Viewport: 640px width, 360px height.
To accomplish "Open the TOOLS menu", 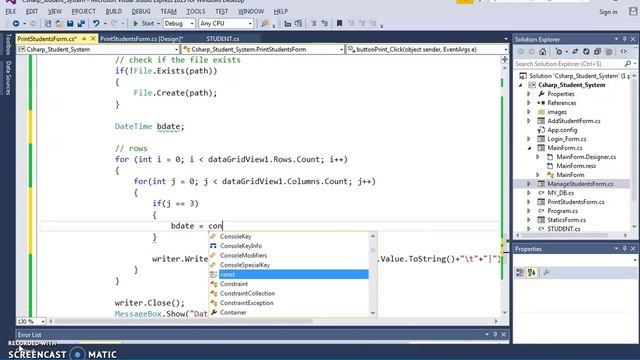I will tap(196, 11).
